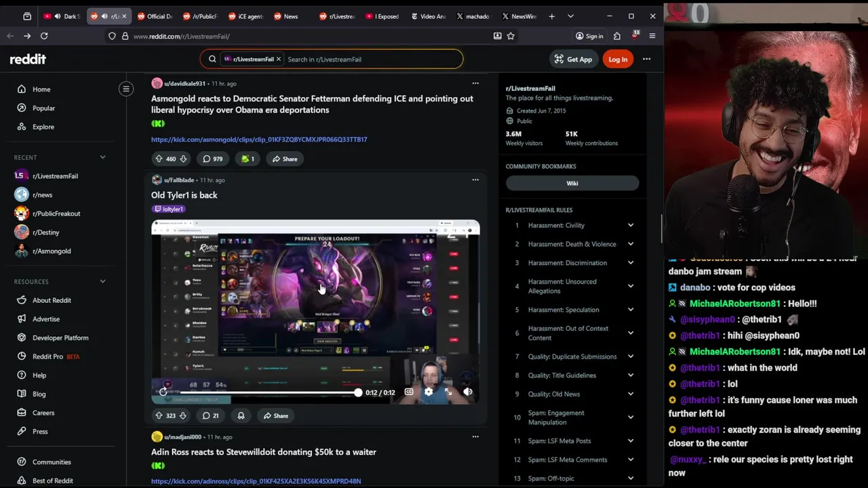Downvote the Asmongold Fetterman post
Screen dimensions: 868x488
pyautogui.click(x=182, y=159)
